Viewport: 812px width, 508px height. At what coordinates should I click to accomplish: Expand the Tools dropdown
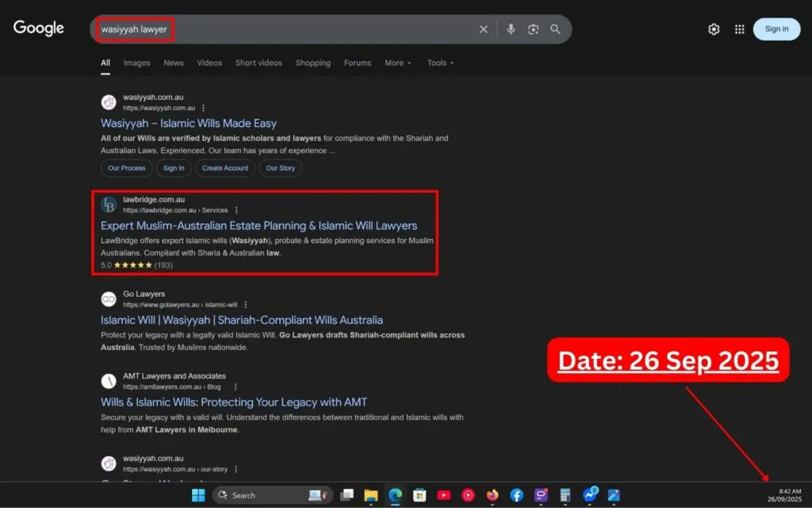click(440, 63)
